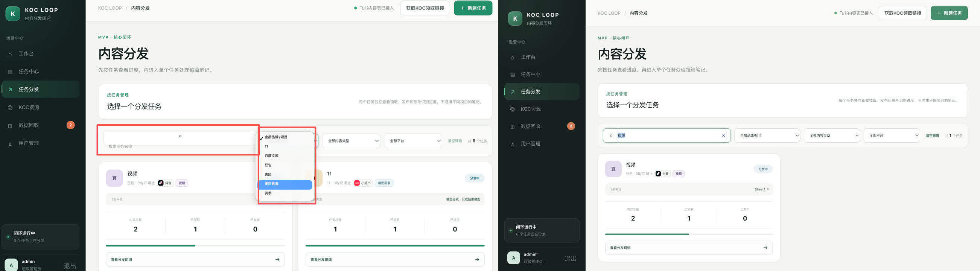Expand 全部内容类型 dropdown in left window
This screenshot has height=271, width=980.
click(x=351, y=141)
